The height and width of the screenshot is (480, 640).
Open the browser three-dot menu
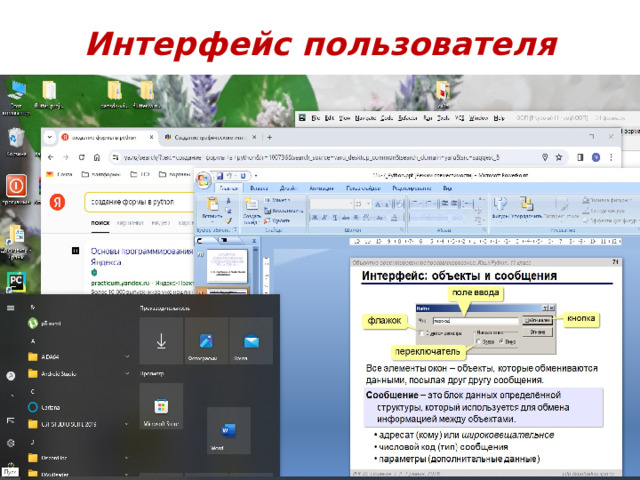click(x=611, y=157)
